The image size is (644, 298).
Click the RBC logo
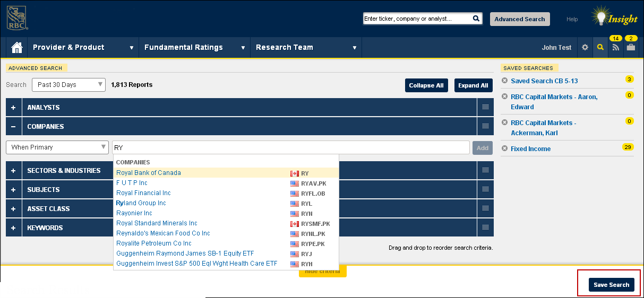tap(17, 19)
